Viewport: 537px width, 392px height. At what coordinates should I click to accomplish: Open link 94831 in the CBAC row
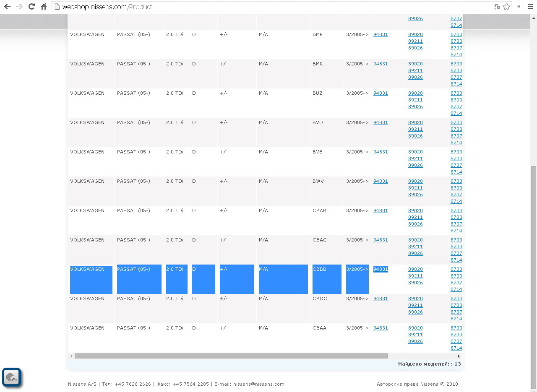coord(381,240)
